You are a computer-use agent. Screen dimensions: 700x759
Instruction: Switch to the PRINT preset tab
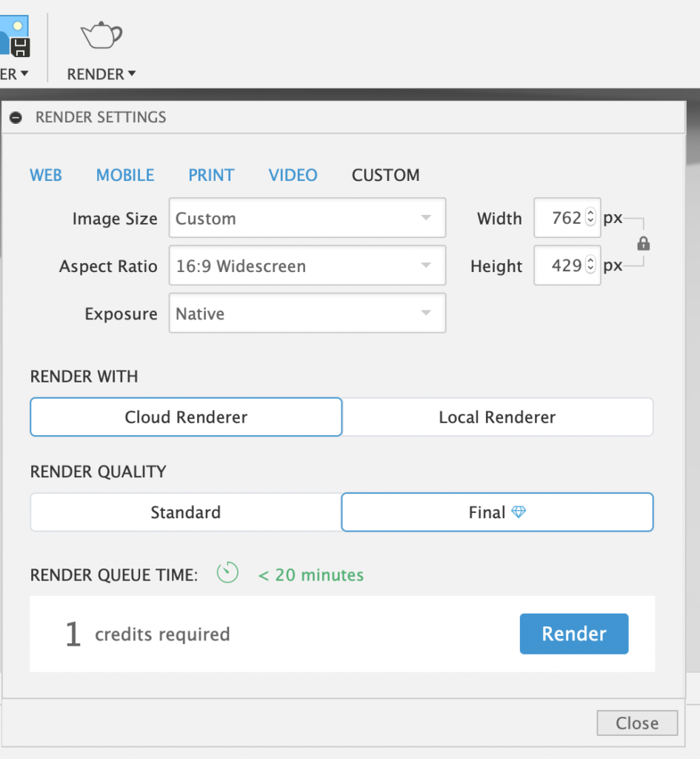pyautogui.click(x=211, y=175)
